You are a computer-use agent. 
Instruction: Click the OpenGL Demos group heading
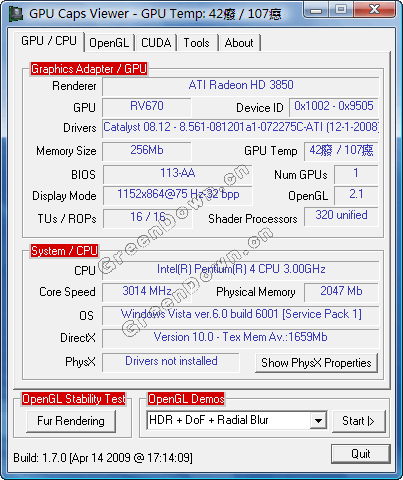186,399
